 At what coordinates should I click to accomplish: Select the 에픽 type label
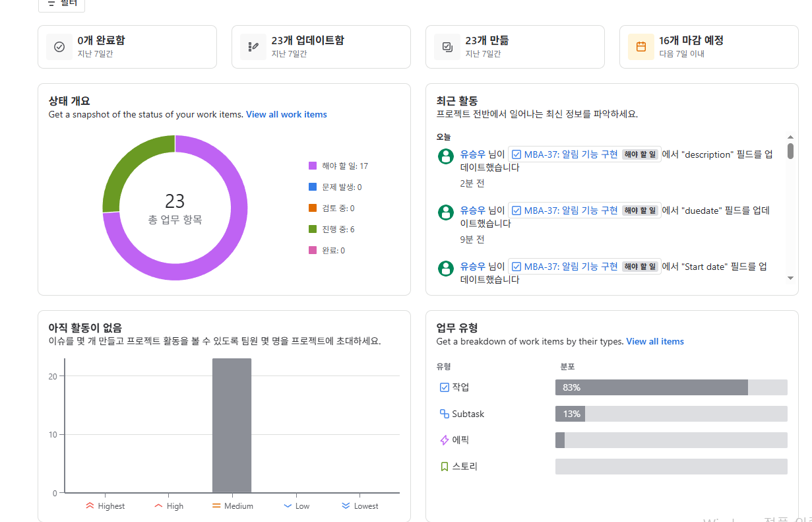point(460,440)
